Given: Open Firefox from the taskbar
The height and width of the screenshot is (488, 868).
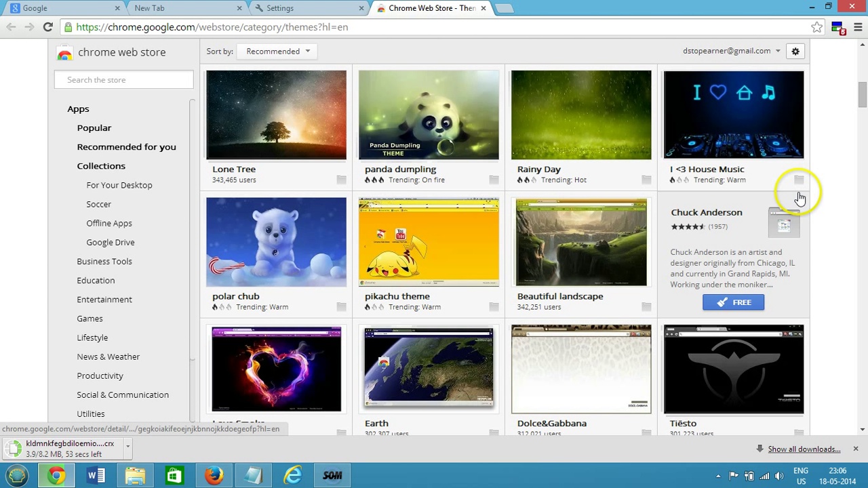Looking at the screenshot, I should point(214,475).
